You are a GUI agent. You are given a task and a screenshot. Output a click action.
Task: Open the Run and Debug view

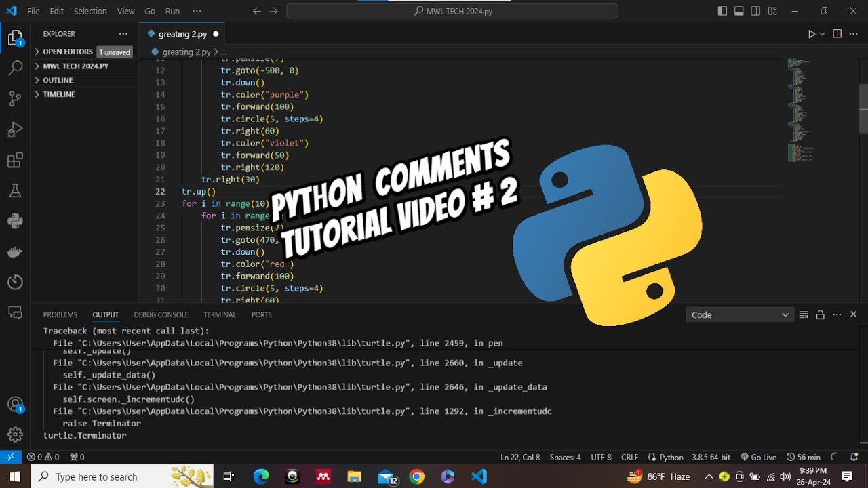(x=15, y=129)
